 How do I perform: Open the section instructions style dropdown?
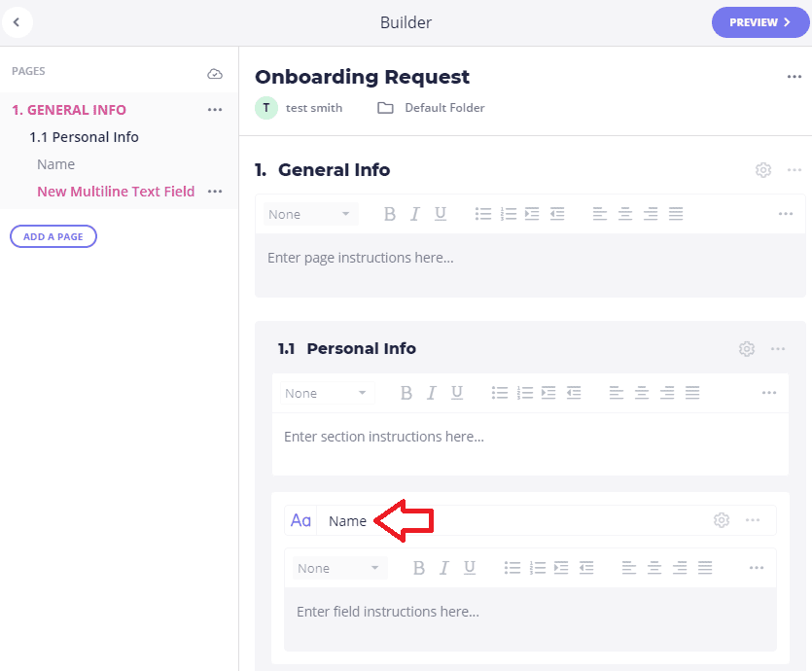point(328,393)
